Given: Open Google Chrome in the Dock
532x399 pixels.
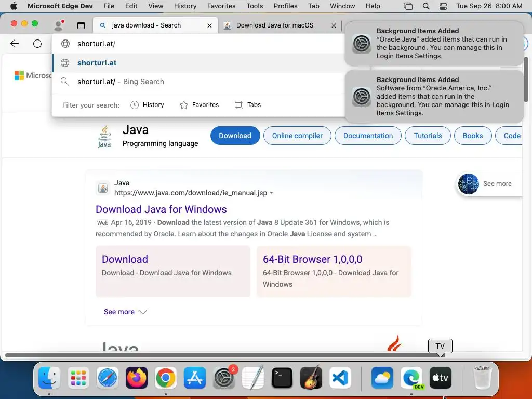Looking at the screenshot, I should [166, 378].
